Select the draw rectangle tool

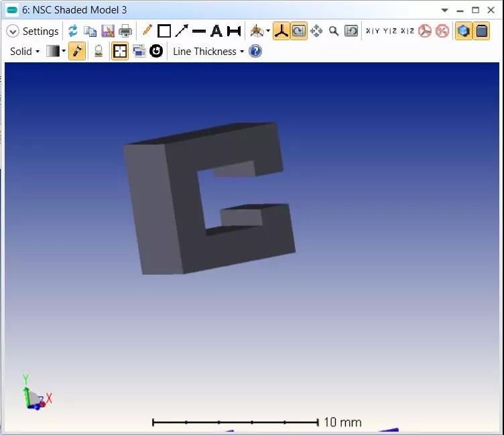pyautogui.click(x=164, y=31)
